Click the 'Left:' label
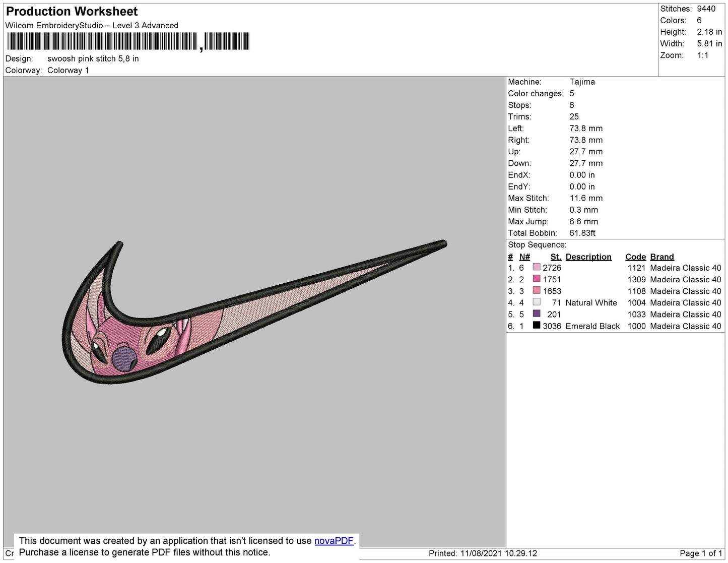Image resolution: width=728 pixels, height=563 pixels. click(x=516, y=129)
